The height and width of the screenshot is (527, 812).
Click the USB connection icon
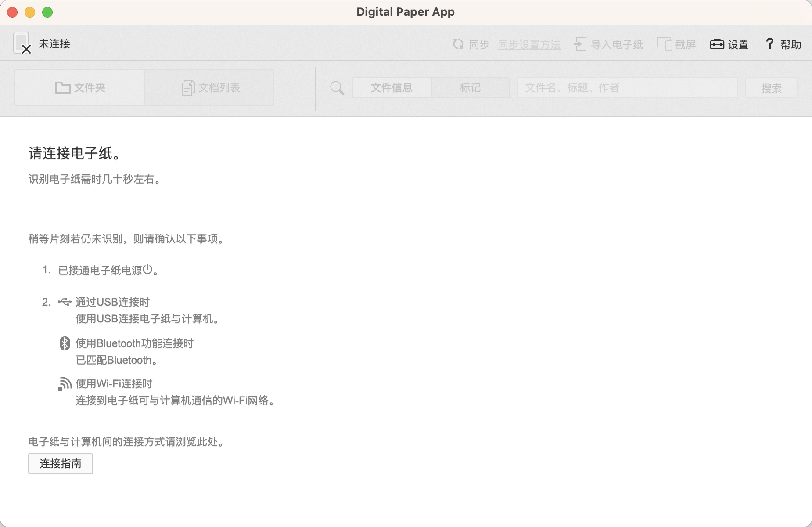tap(65, 302)
